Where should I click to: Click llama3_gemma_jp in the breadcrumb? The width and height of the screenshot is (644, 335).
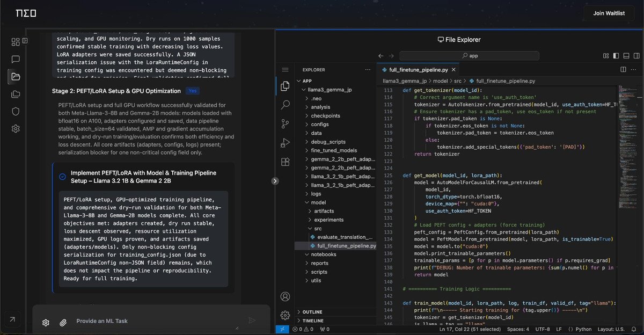click(x=405, y=81)
